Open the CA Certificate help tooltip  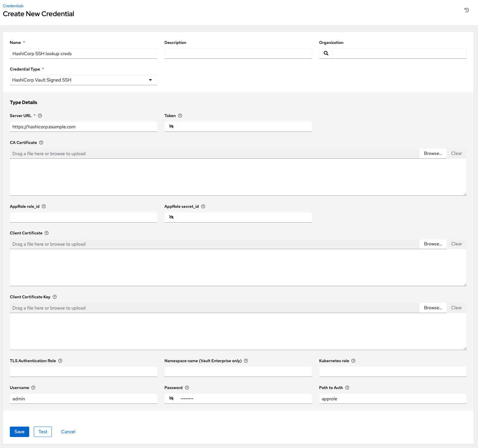(x=41, y=142)
